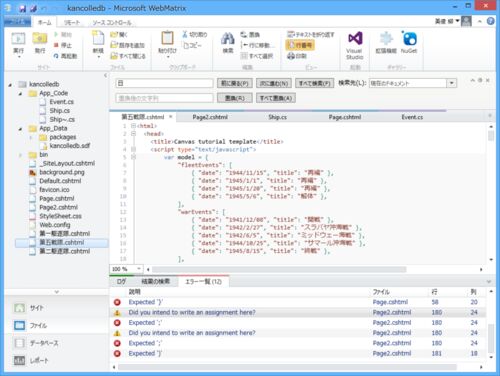Collapse the head tag fold on line 2

[133, 134]
